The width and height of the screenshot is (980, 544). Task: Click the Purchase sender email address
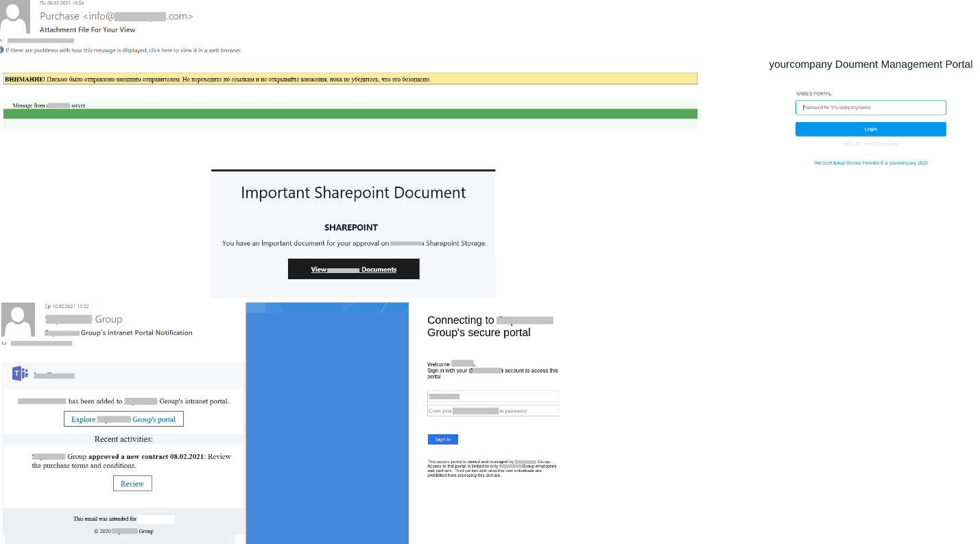[117, 16]
